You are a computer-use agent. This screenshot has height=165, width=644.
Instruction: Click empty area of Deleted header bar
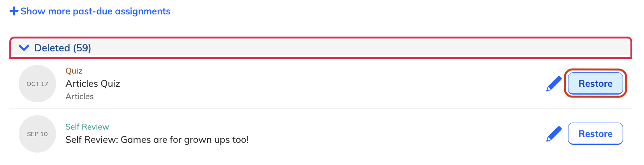click(350, 48)
